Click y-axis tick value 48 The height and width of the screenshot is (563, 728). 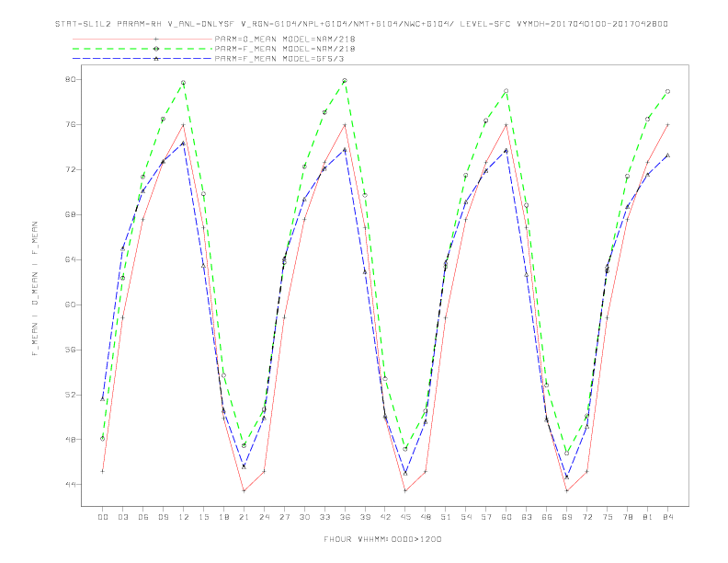click(x=70, y=440)
